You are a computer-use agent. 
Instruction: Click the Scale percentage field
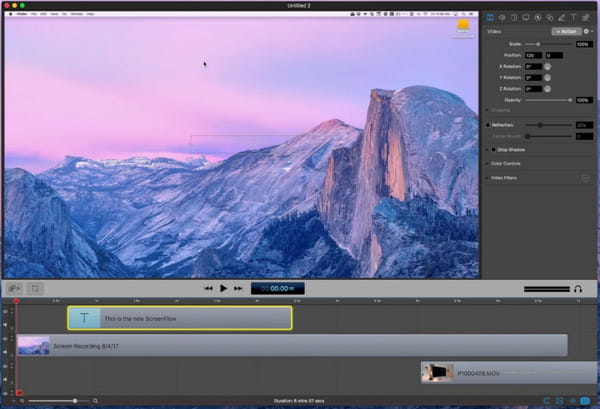click(x=584, y=44)
